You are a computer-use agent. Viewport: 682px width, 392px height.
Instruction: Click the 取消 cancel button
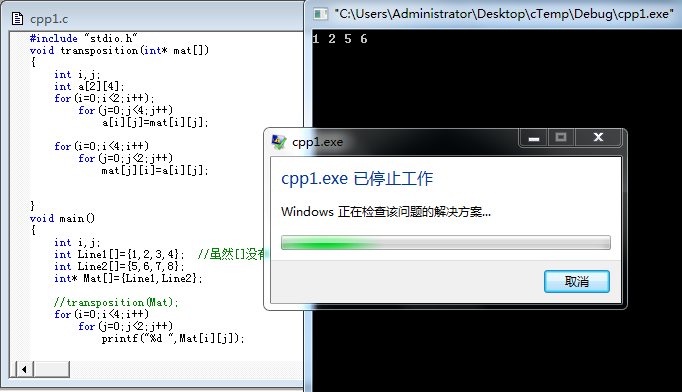click(x=577, y=281)
